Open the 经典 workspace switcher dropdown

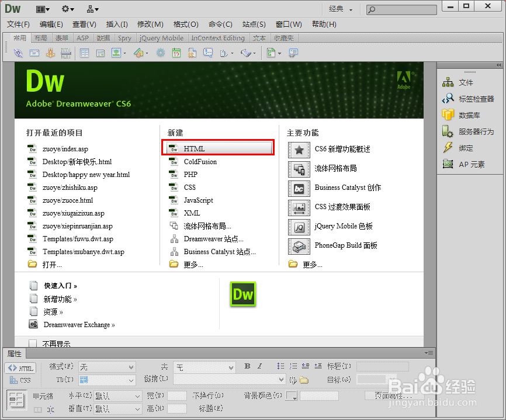point(341,9)
